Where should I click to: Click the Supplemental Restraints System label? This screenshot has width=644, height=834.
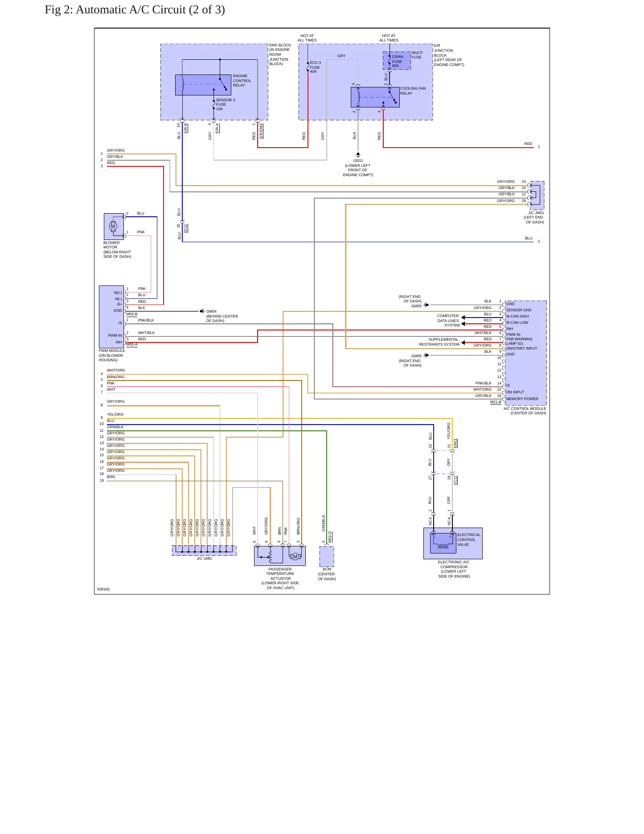(439, 342)
